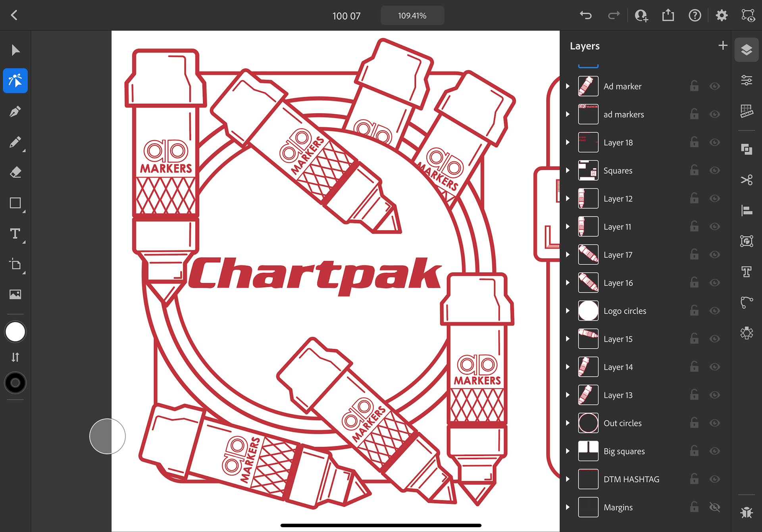Open app settings gear
The image size is (762, 532).
tap(722, 15)
